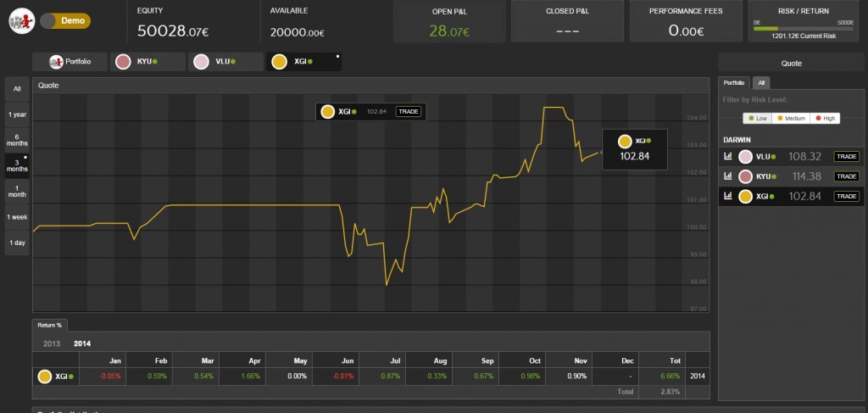Click the pink VLU circle in quote list

(x=745, y=157)
